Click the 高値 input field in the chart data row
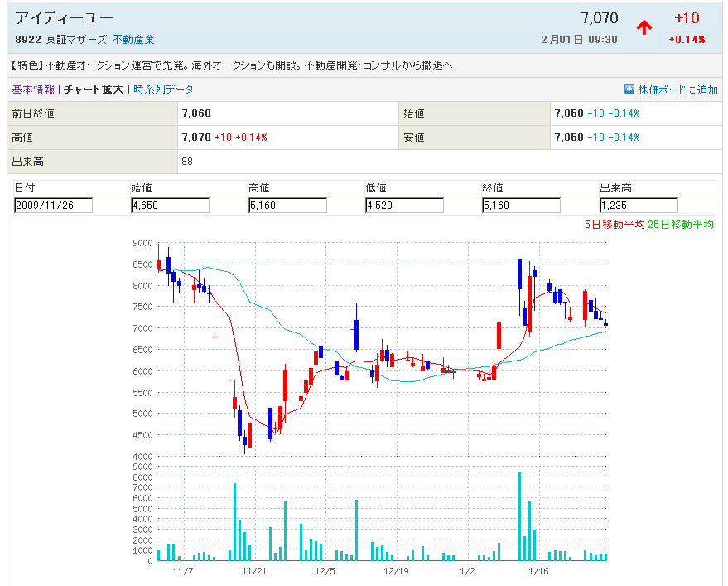 (287, 206)
